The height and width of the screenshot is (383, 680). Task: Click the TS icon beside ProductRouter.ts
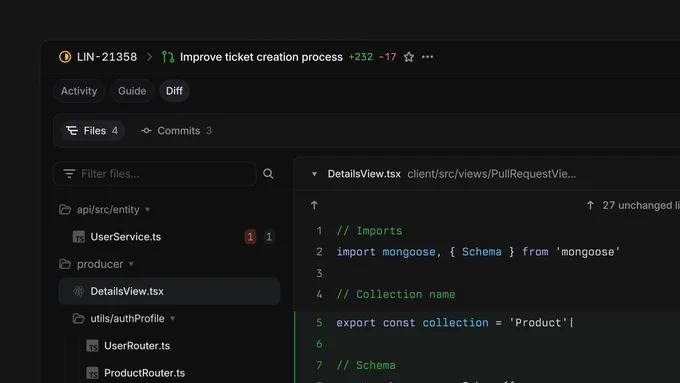click(92, 373)
